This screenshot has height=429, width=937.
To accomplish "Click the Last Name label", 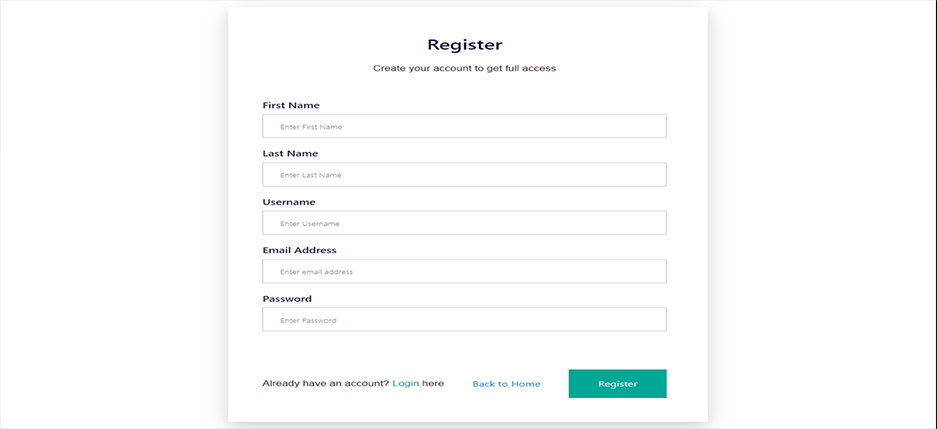I will pos(290,153).
